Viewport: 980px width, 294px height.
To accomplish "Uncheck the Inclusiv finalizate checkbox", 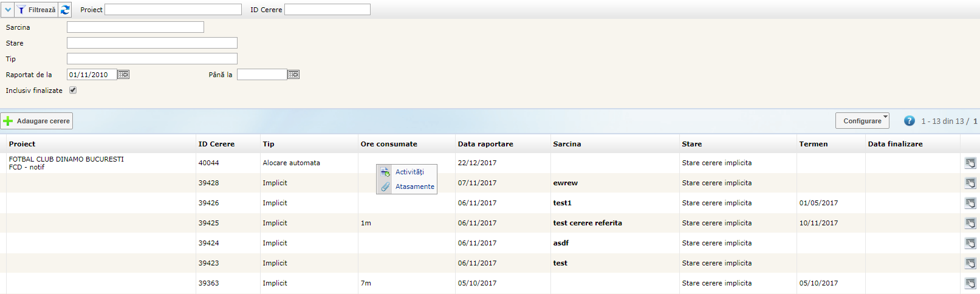I will (x=73, y=91).
